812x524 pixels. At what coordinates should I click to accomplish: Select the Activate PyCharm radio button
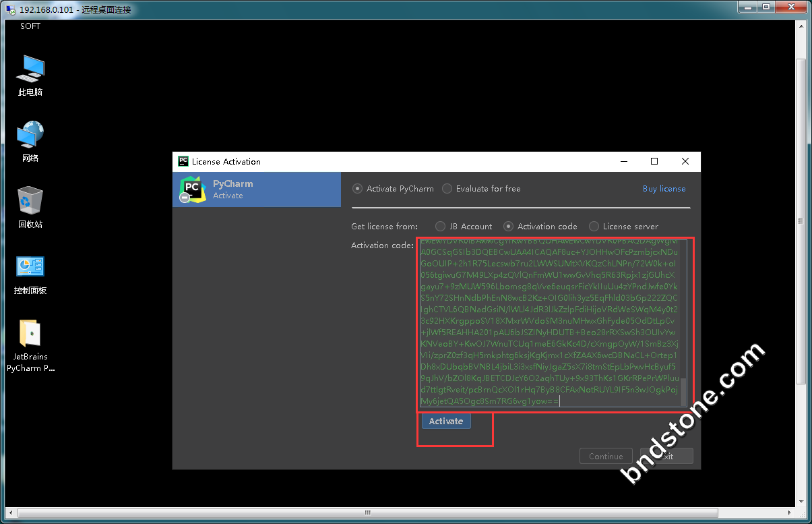pos(358,189)
